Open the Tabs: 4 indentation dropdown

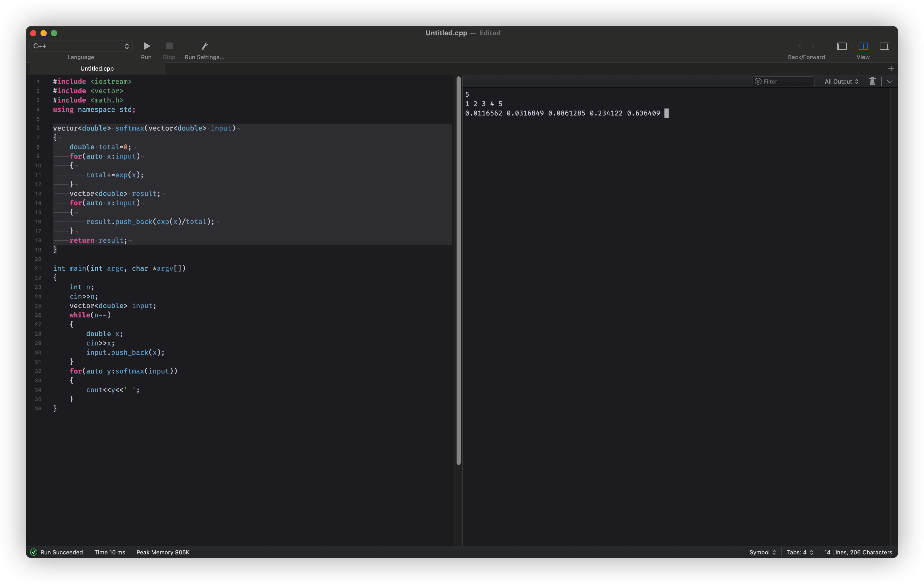[800, 552]
